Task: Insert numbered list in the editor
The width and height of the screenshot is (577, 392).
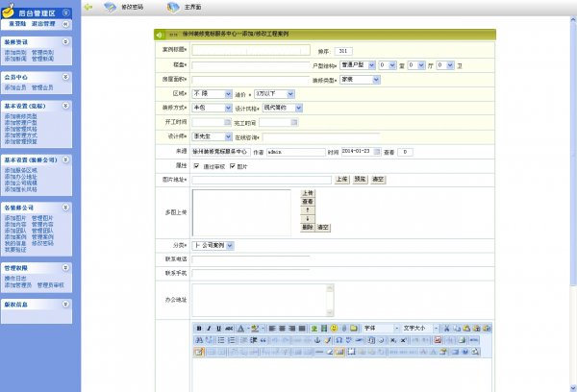Action: [231, 340]
